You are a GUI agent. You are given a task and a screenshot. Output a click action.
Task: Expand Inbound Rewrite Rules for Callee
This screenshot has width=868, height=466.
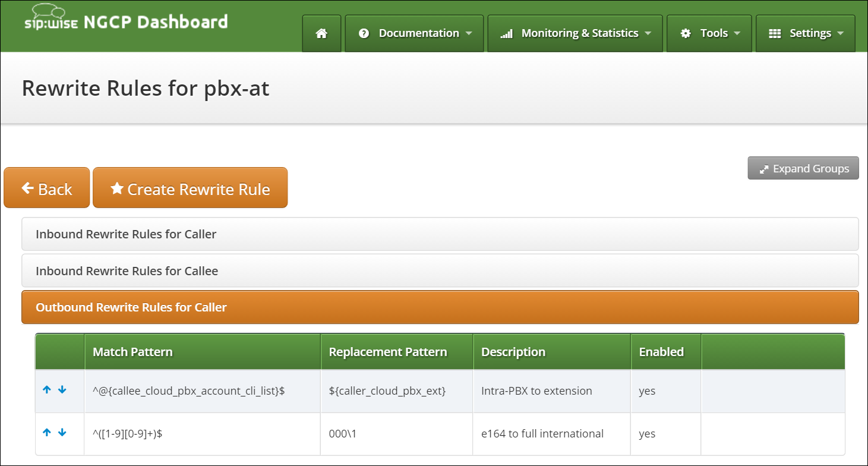(x=440, y=271)
